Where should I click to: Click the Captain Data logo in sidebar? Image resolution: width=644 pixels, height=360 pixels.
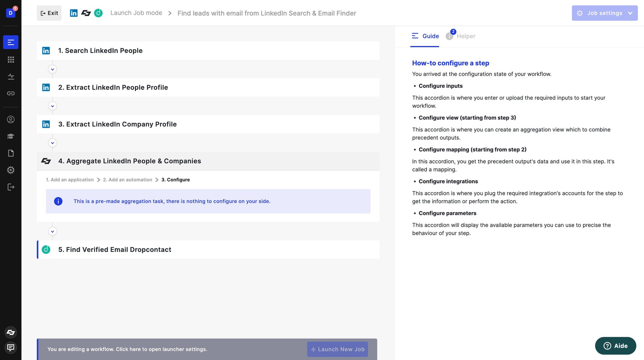click(x=11, y=332)
